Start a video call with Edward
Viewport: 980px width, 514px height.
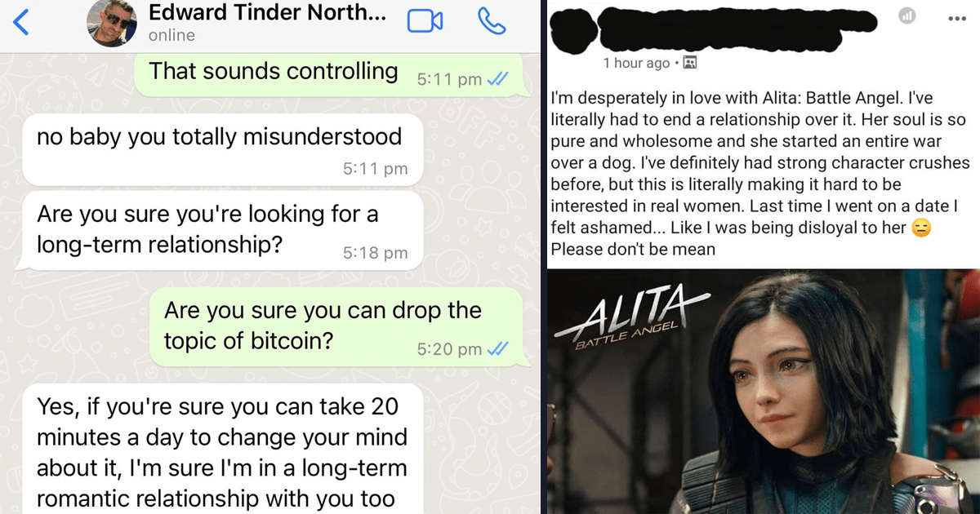pyautogui.click(x=425, y=22)
